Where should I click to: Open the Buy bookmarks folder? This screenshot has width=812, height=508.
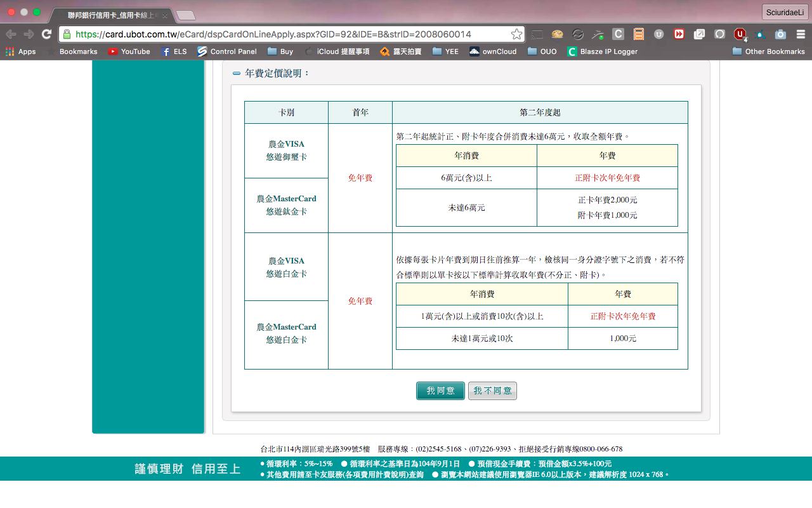pos(280,51)
